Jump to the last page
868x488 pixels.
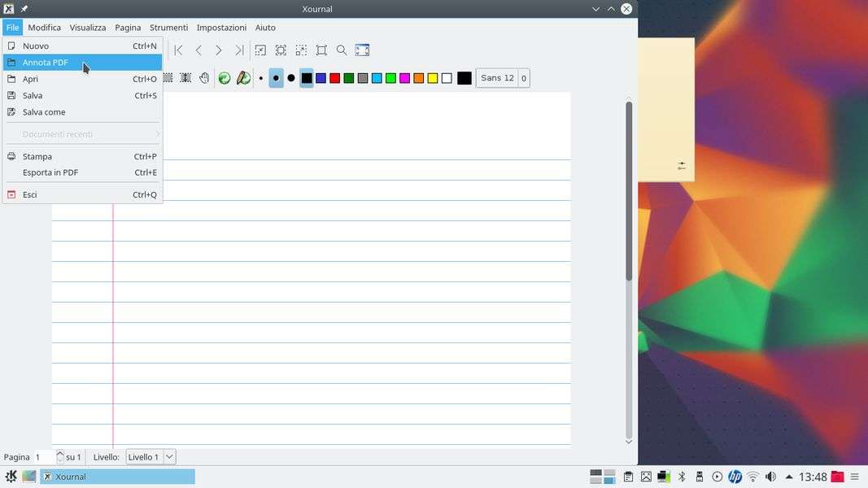[239, 50]
